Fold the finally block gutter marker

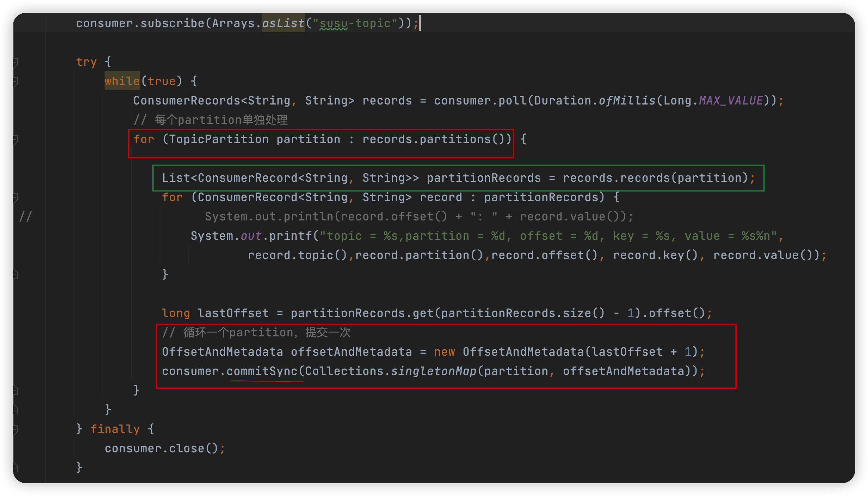pyautogui.click(x=15, y=429)
